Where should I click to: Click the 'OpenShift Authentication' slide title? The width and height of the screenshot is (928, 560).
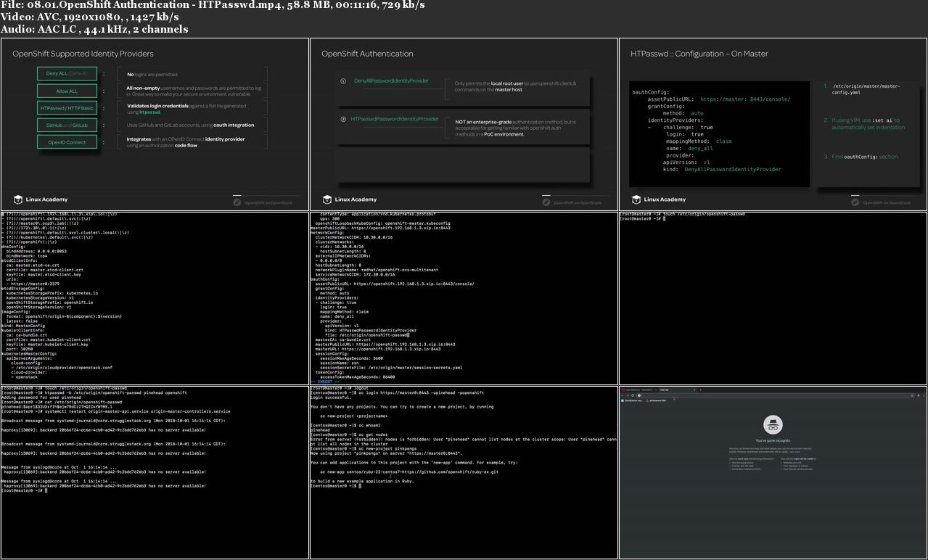(367, 54)
